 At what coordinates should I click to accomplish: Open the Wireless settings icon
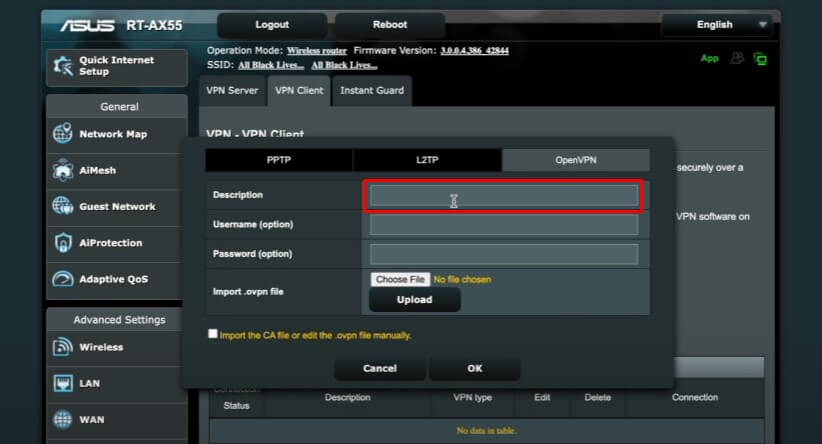coord(63,347)
